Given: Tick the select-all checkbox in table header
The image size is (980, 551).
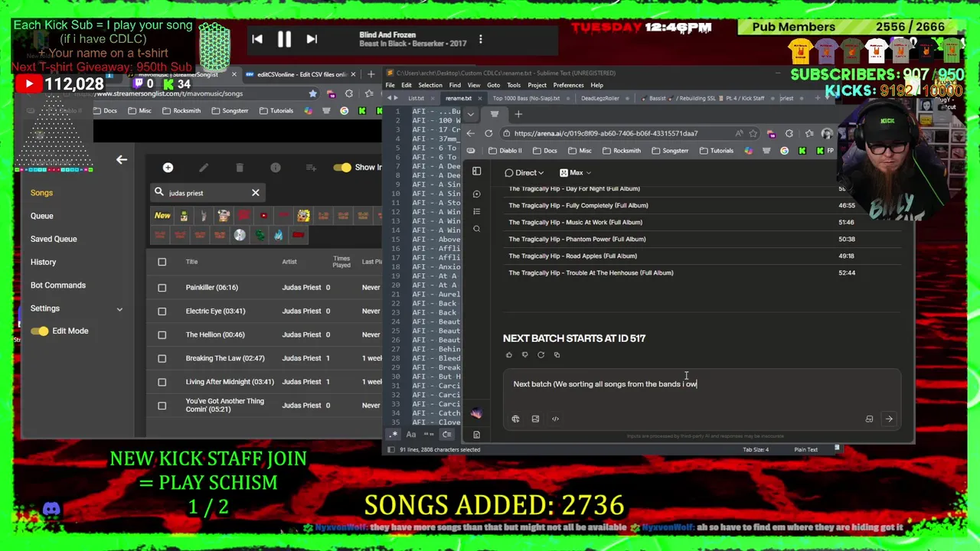Looking at the screenshot, I should tap(162, 262).
